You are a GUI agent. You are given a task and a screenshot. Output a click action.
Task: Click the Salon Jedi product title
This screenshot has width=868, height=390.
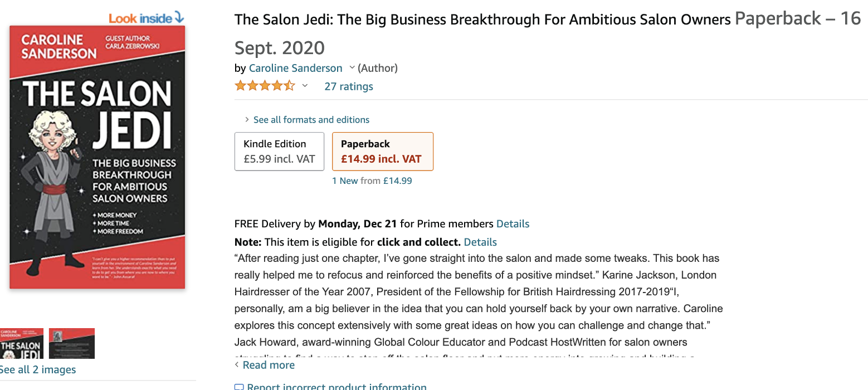coord(482,20)
